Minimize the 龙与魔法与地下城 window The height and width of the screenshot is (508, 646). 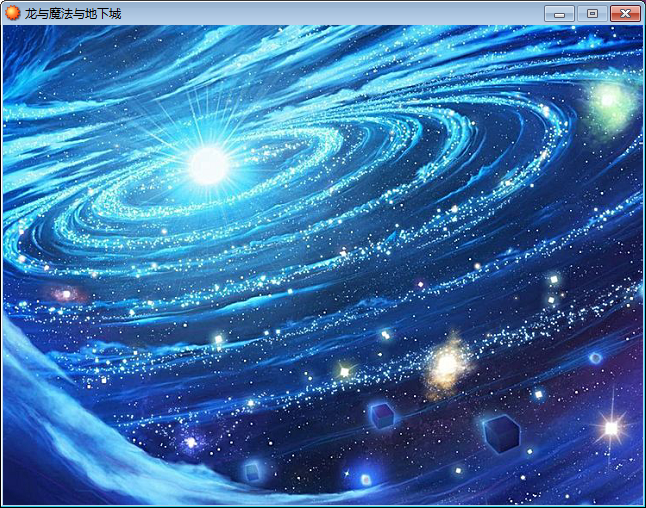tap(559, 14)
